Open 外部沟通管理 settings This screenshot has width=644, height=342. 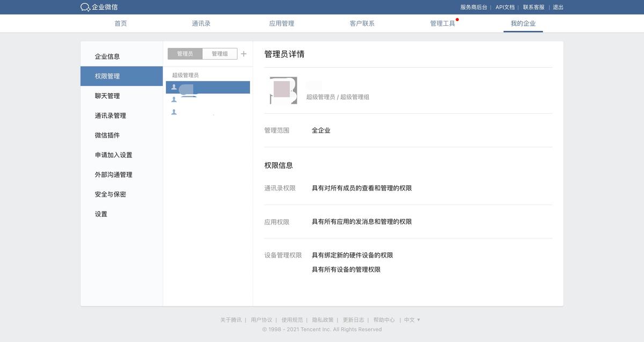[115, 174]
